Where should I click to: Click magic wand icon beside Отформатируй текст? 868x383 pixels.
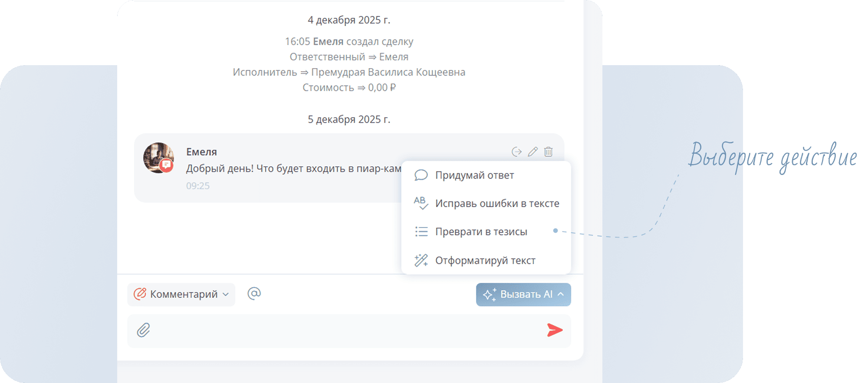(421, 260)
